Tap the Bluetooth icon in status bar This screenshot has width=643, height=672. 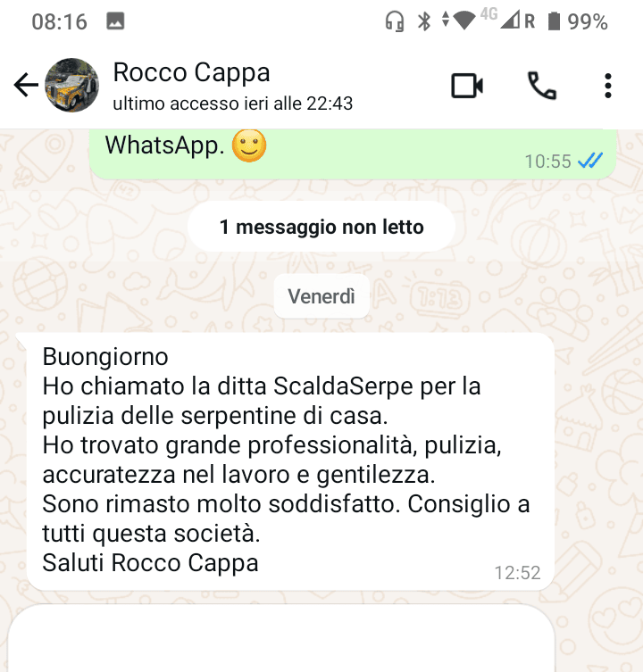[424, 21]
